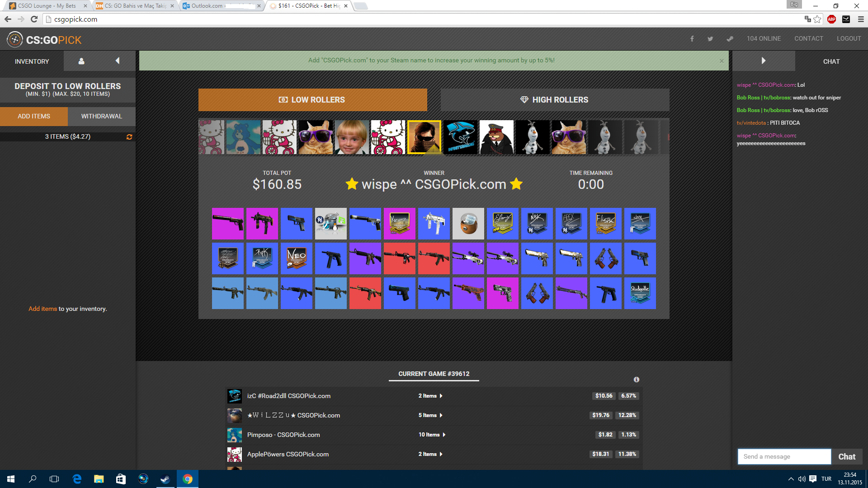Click the taskbar volume icon

802,479
